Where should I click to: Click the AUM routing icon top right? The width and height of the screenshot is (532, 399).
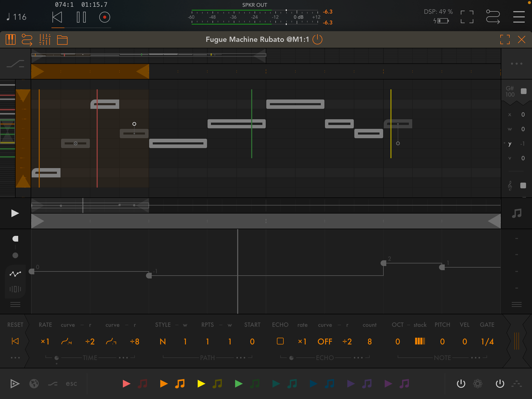pyautogui.click(x=493, y=17)
